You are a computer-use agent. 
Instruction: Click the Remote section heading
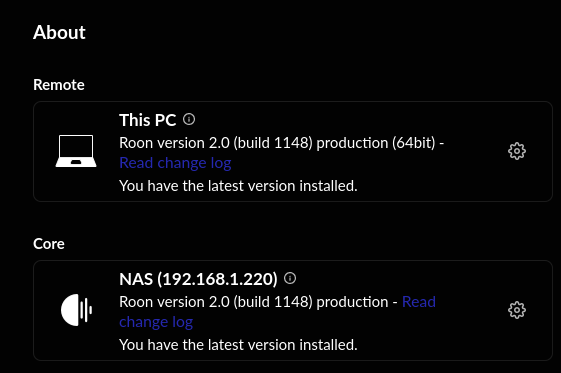pos(59,85)
